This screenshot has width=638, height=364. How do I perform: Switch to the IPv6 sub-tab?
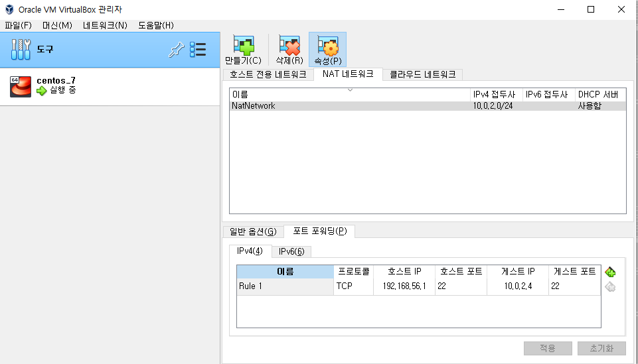291,251
